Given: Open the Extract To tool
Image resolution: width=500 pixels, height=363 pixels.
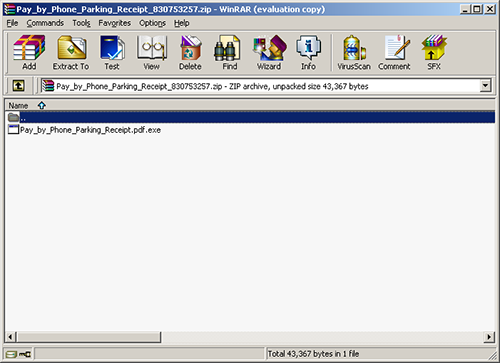Looking at the screenshot, I should (71, 53).
